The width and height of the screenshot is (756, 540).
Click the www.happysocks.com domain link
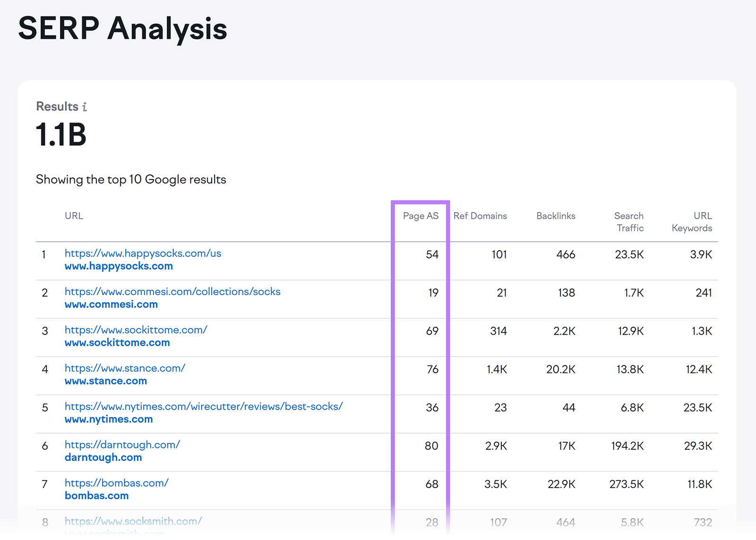click(x=119, y=266)
